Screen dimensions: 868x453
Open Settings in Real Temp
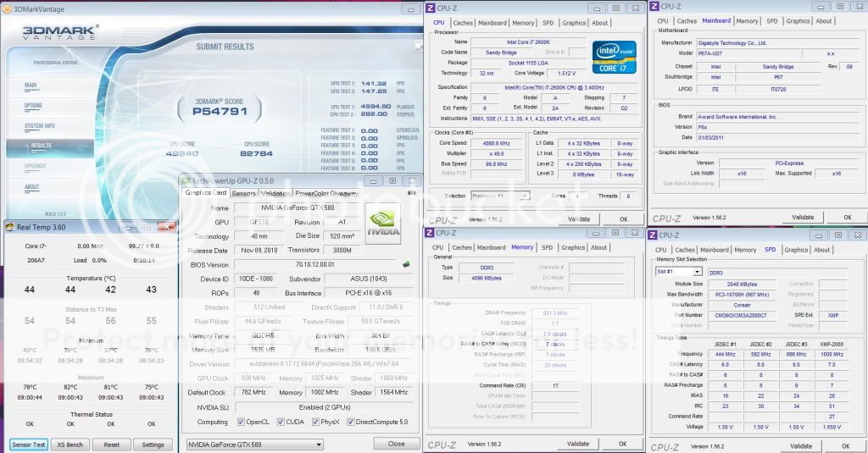[153, 445]
